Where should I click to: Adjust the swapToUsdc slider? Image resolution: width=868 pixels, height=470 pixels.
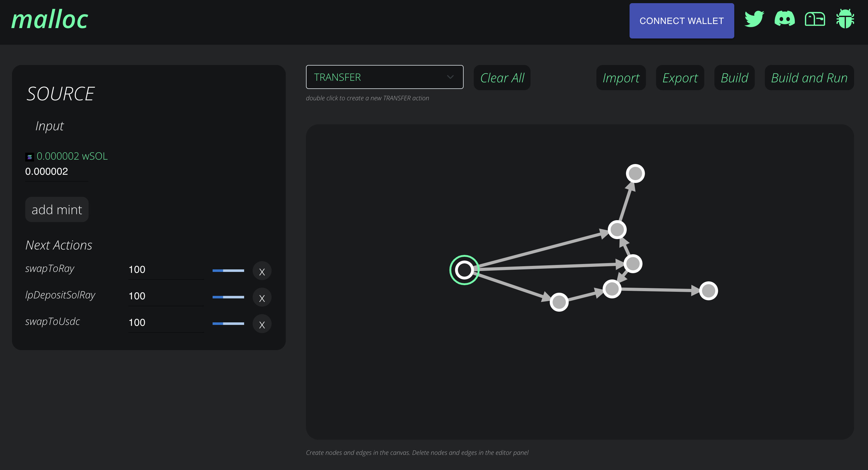228,324
